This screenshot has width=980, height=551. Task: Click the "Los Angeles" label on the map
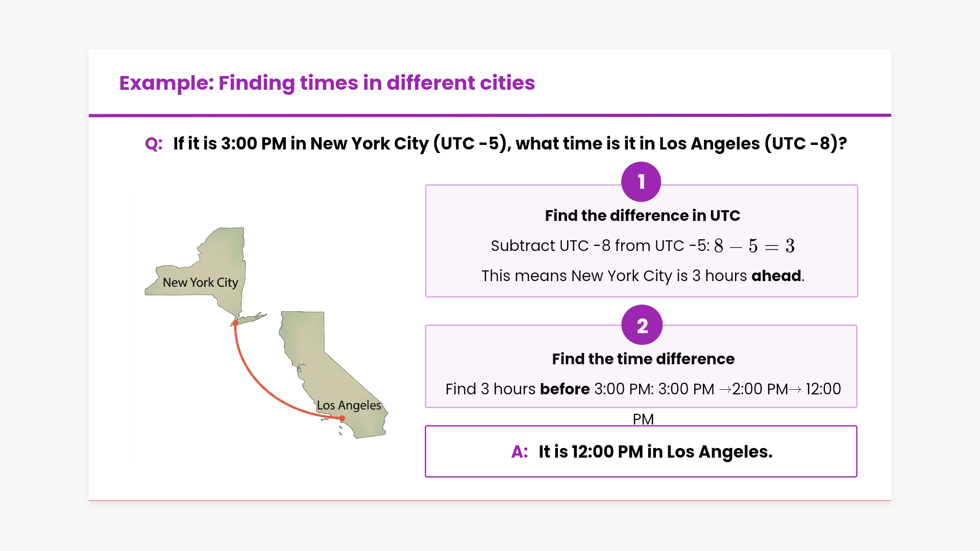click(x=349, y=406)
